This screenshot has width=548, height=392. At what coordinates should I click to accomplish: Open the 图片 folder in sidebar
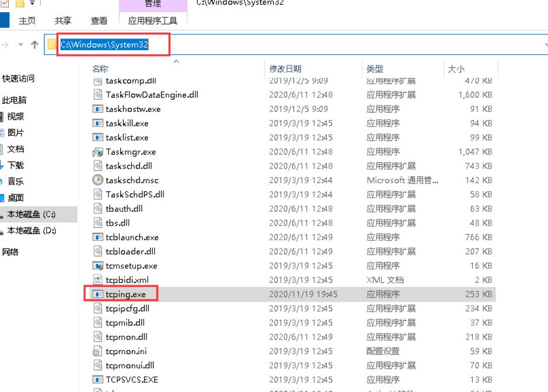[x=15, y=133]
